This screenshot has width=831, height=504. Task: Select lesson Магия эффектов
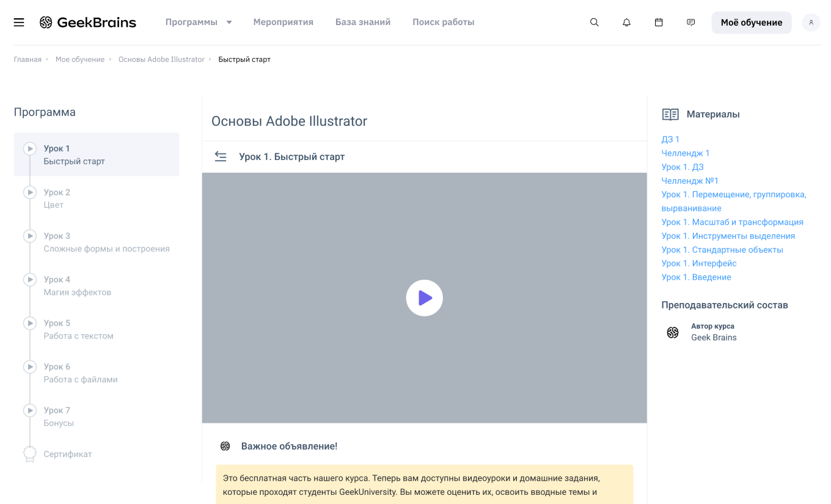coord(97,285)
